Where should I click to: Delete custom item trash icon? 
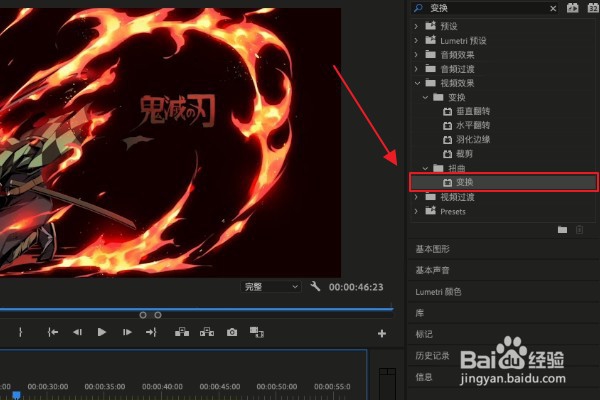pyautogui.click(x=579, y=230)
